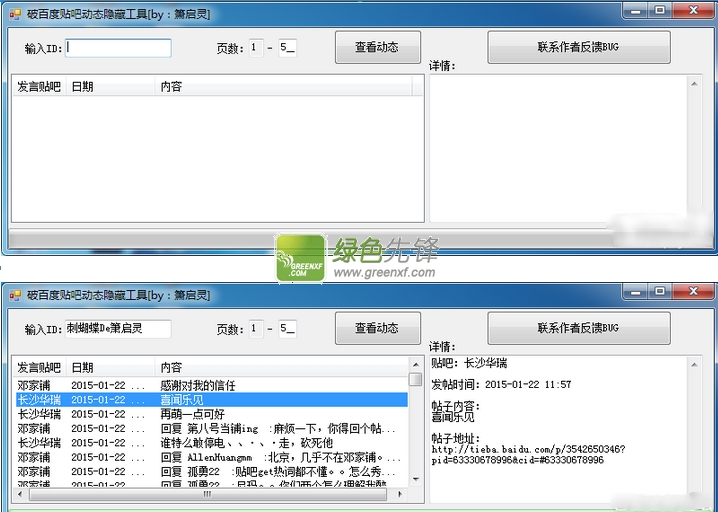Click 贴吧: 长沙华瑞 line in details
This screenshot has height=512, width=718.
point(469,364)
